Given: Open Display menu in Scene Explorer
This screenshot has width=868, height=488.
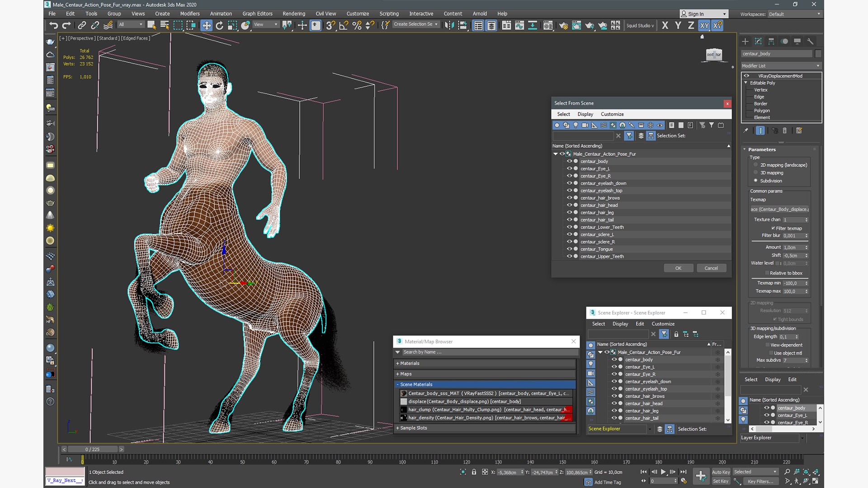Looking at the screenshot, I should [620, 324].
